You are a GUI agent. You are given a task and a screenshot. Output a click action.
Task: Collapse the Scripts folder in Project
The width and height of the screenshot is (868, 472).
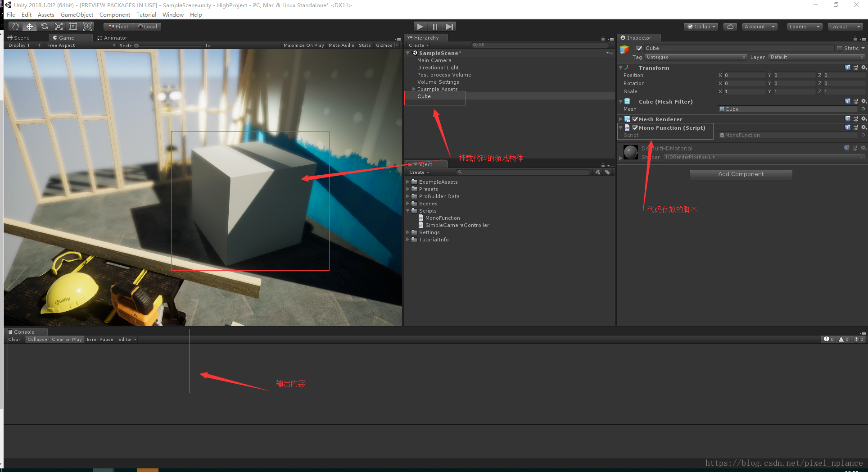coord(408,211)
